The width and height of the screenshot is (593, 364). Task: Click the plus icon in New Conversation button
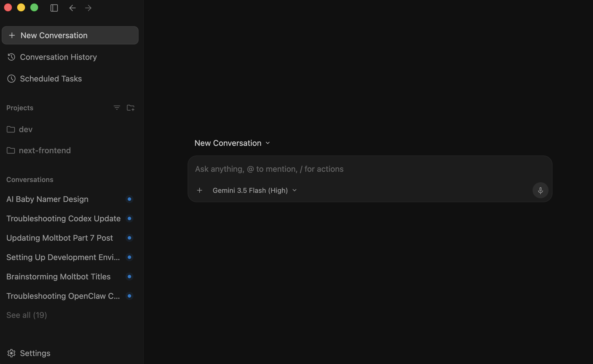click(12, 35)
